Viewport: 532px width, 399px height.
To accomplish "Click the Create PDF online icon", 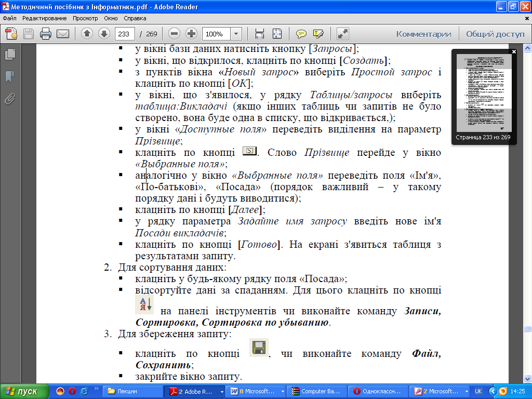I will click(11, 34).
